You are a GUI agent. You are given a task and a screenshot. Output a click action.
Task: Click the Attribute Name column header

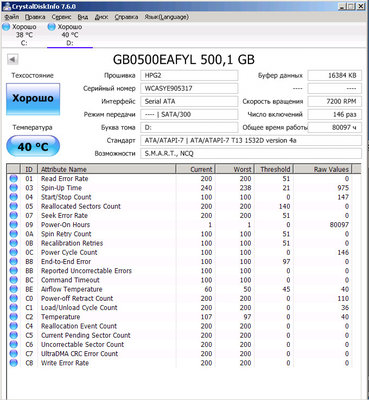point(107,169)
